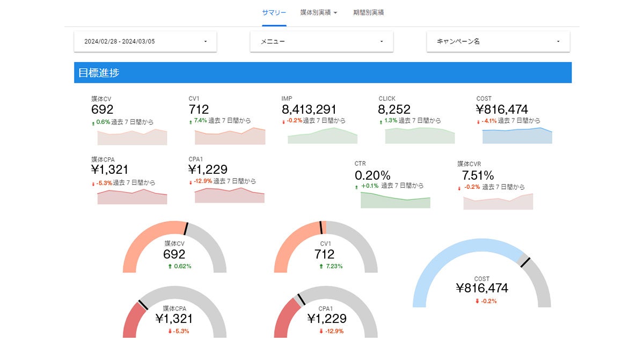
Task: Switch to the サマリー tab
Action: coord(274,12)
